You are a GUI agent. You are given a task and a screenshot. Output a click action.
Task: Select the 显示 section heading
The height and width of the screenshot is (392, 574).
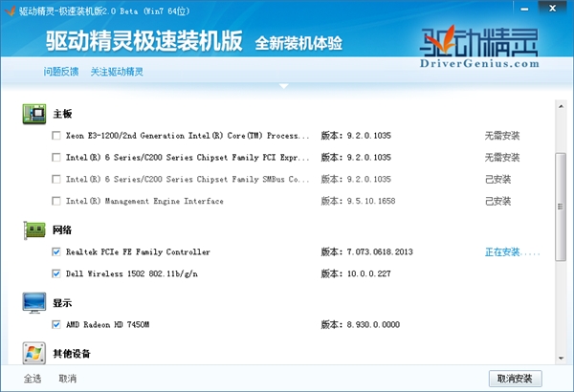(x=62, y=303)
